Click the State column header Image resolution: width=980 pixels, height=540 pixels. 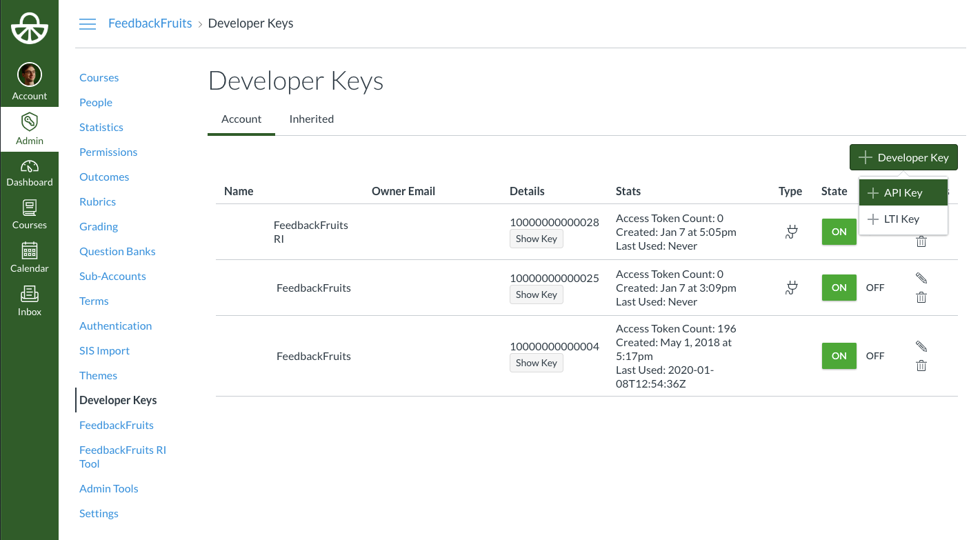tap(834, 191)
